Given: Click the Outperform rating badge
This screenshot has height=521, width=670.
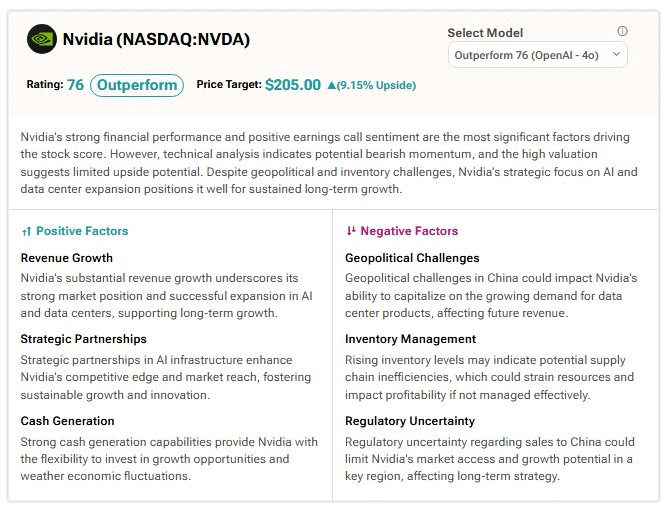Looking at the screenshot, I should pyautogui.click(x=137, y=85).
